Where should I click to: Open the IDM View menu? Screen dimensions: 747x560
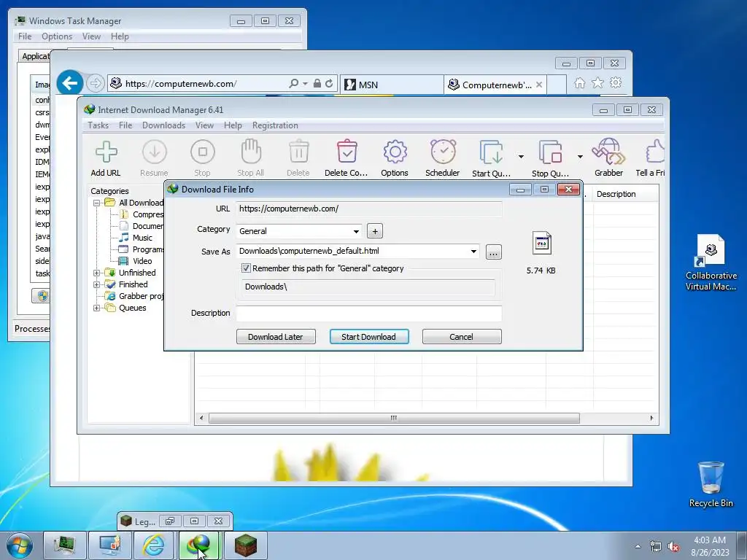click(204, 125)
